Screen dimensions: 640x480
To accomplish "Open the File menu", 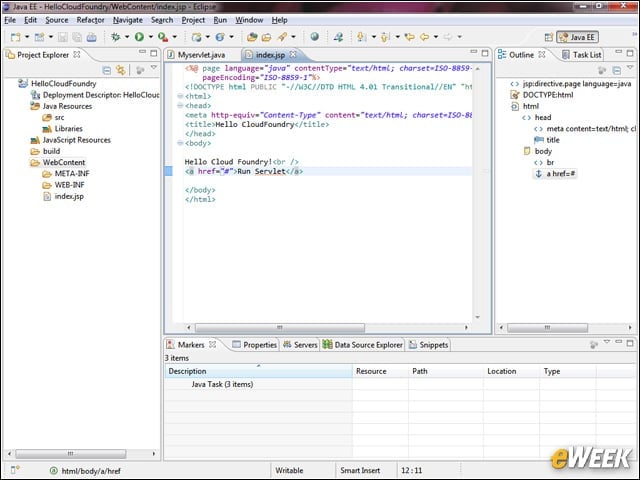I will tap(10, 20).
